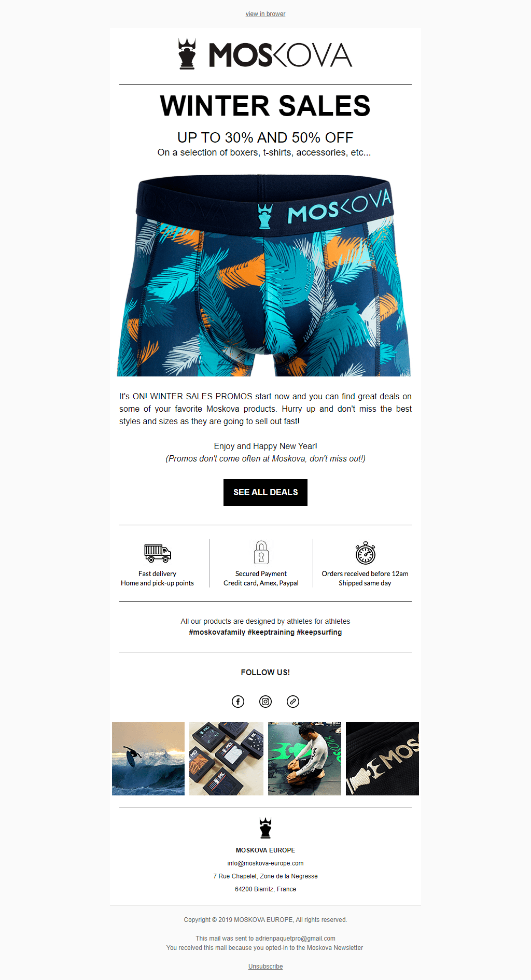Open the black Moskova fabric logo thumbnail
This screenshot has height=980, width=531.
coord(382,759)
